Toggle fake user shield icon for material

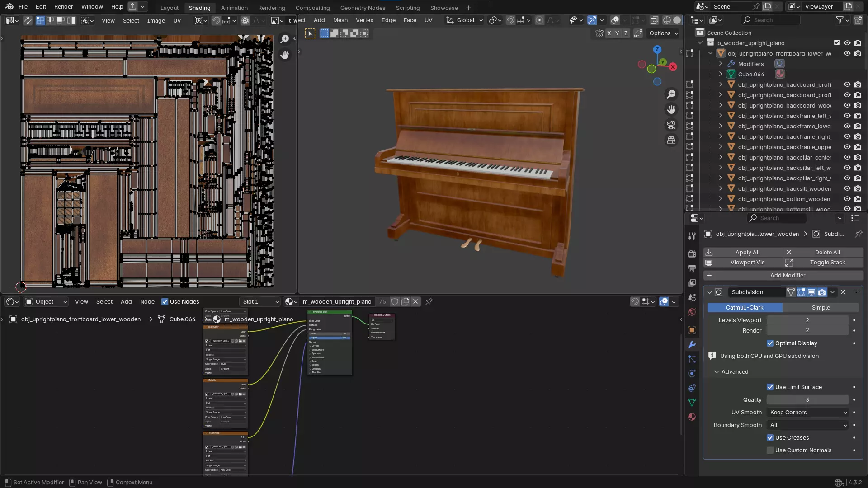point(395,301)
